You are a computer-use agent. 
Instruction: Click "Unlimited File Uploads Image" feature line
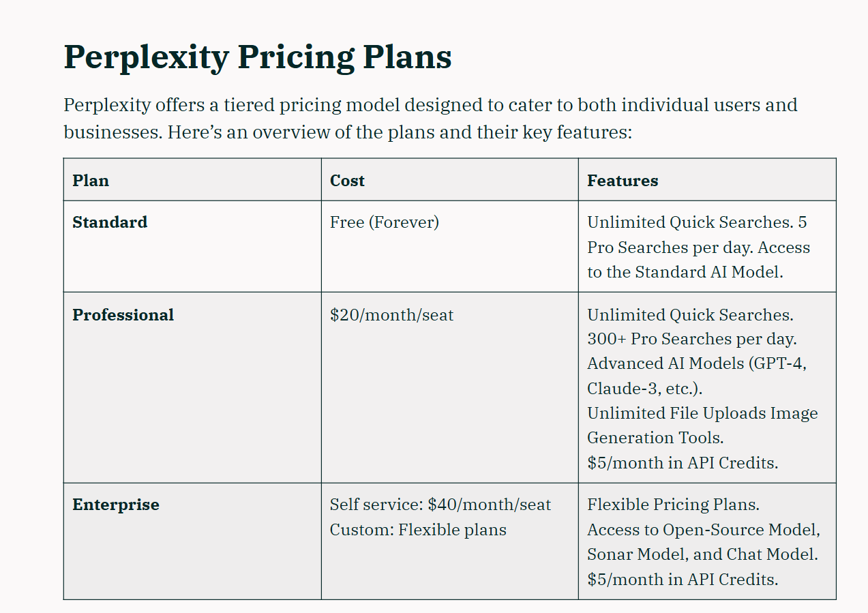pyautogui.click(x=702, y=413)
